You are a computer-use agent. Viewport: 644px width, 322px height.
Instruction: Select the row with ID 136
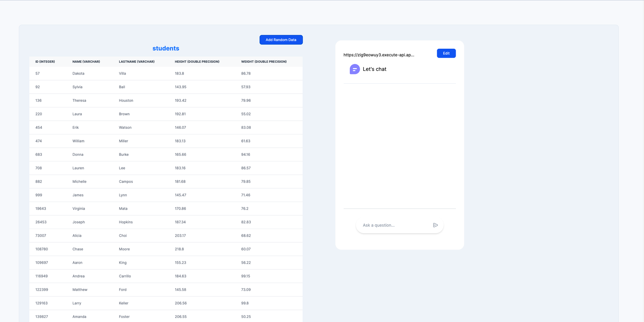[165, 101]
